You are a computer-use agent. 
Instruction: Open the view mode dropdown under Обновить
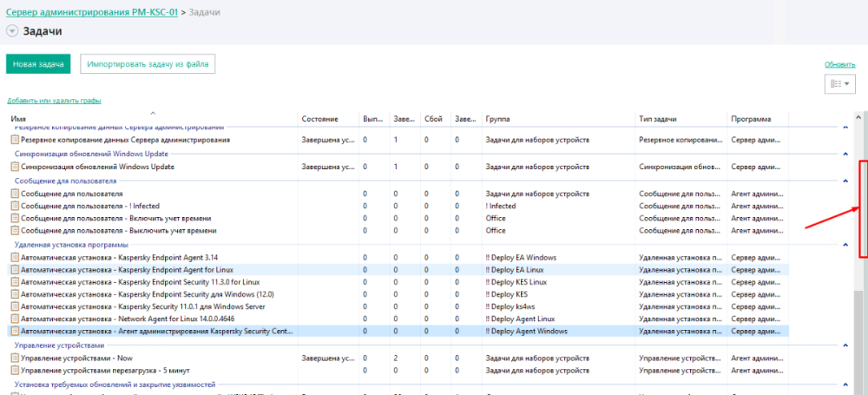(839, 84)
